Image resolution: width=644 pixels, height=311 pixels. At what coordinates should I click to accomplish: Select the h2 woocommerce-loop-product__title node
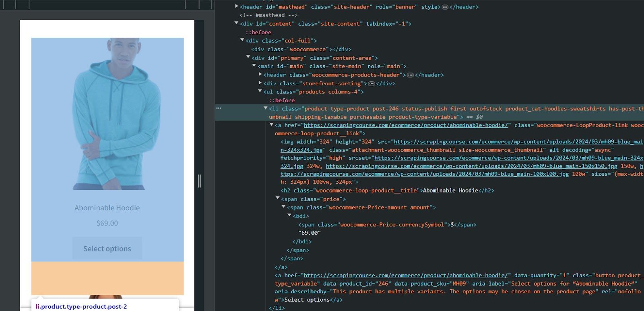tap(387, 191)
